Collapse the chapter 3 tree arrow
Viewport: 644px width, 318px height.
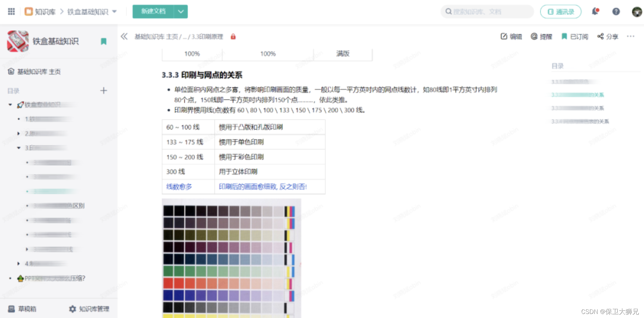19,148
